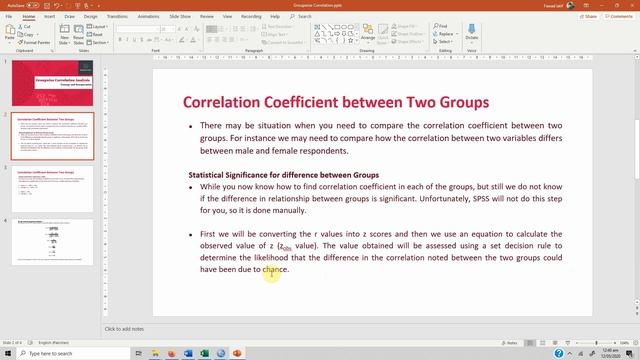640x360 pixels.
Task: Open the File menu
Action: click(x=9, y=17)
